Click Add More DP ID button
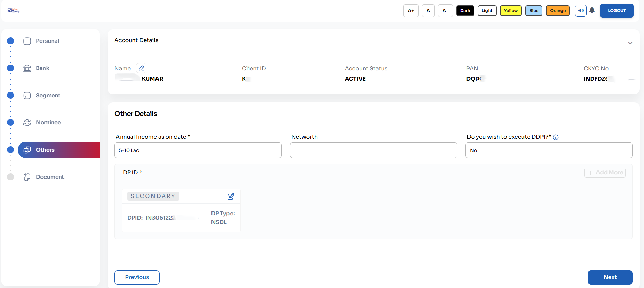Screen dimensions: 644x288 click(x=605, y=173)
